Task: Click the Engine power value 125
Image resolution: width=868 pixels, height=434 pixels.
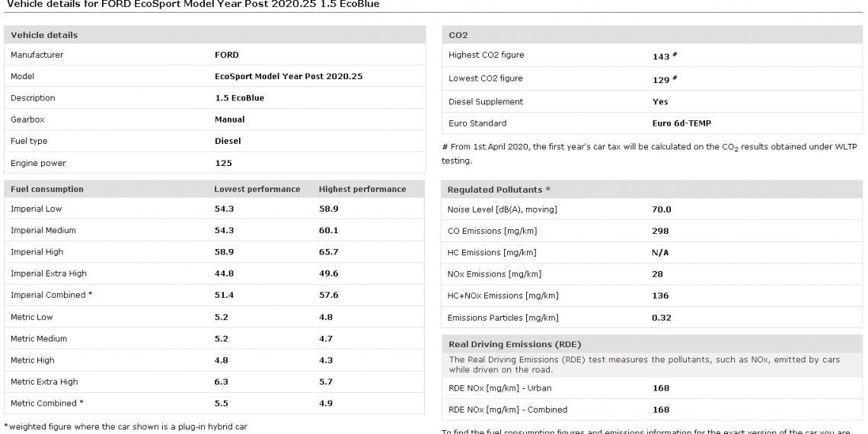Action: click(224, 163)
